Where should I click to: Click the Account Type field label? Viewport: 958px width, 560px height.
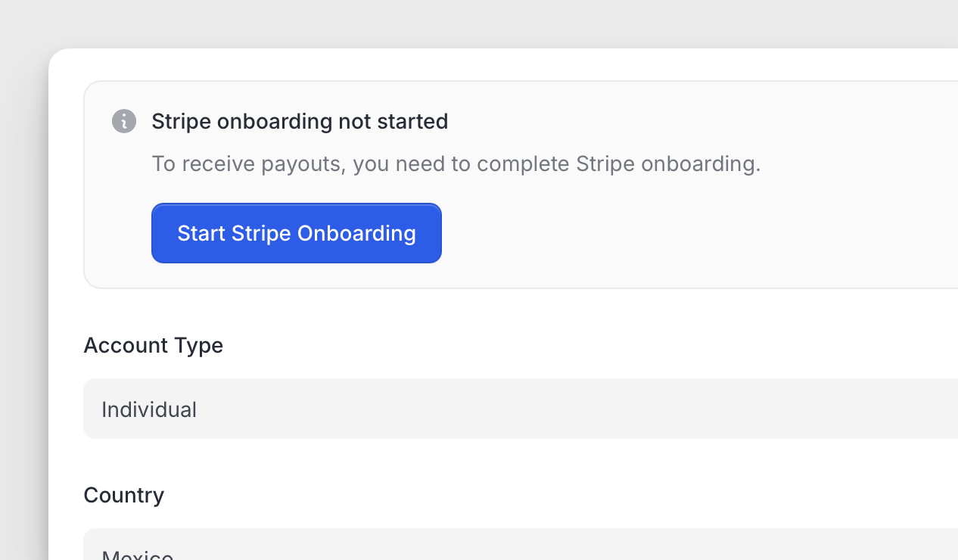(153, 345)
